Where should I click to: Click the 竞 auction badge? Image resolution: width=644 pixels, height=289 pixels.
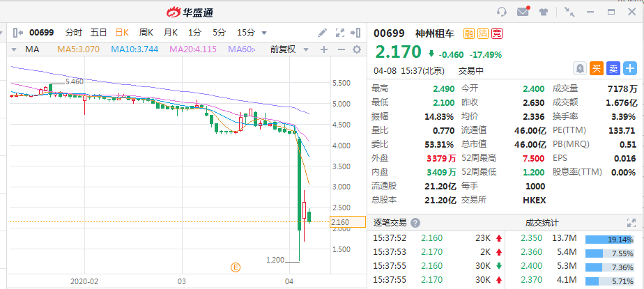[x=497, y=33]
